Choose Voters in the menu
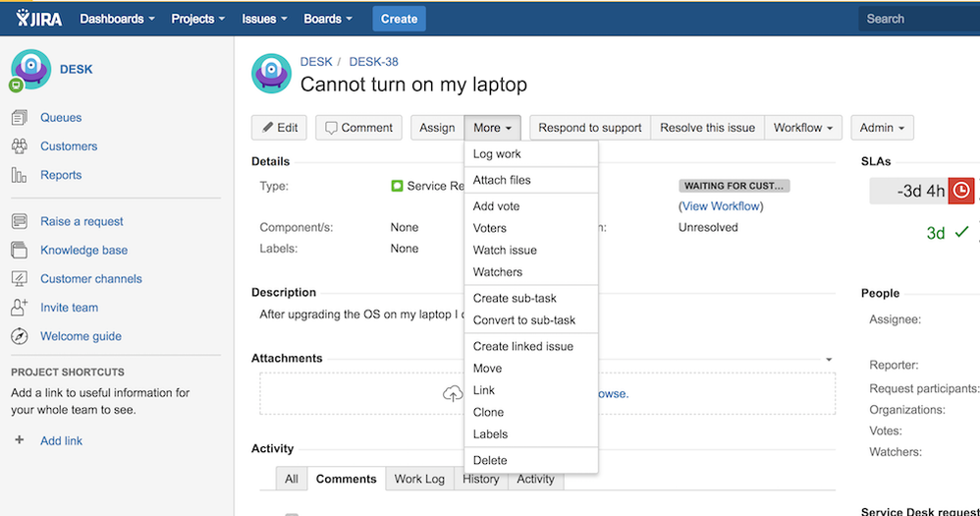This screenshot has height=516, width=980. (x=531, y=228)
